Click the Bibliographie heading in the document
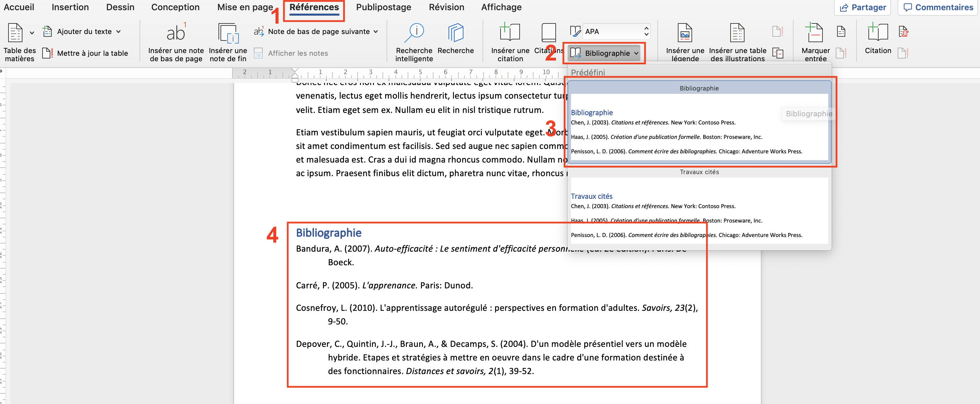Image resolution: width=980 pixels, height=404 pixels. pos(329,233)
